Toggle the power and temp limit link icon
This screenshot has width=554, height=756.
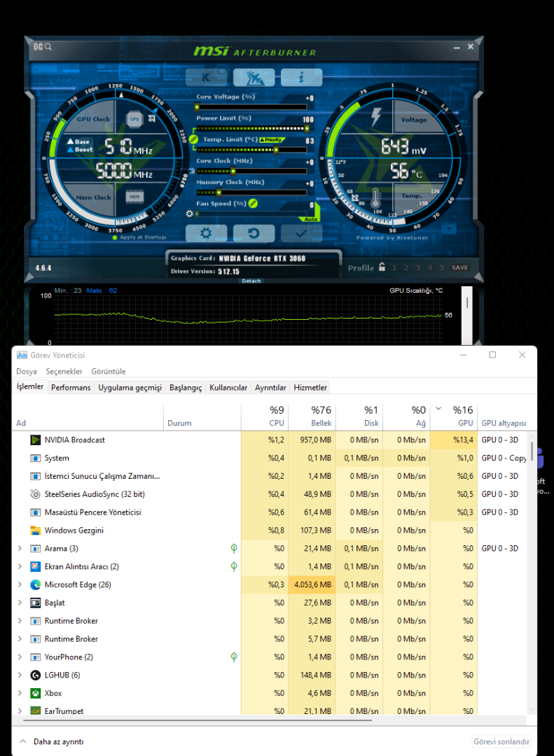[x=194, y=139]
